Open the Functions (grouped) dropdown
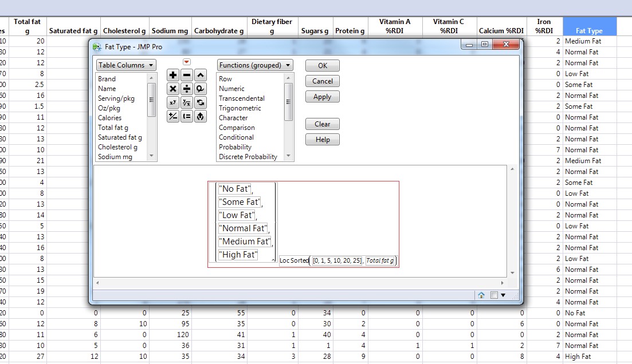The height and width of the screenshot is (364, 632). point(254,65)
